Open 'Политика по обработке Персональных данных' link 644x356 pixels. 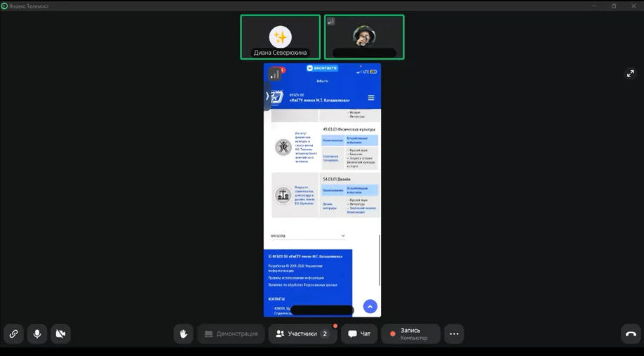pyautogui.click(x=302, y=285)
